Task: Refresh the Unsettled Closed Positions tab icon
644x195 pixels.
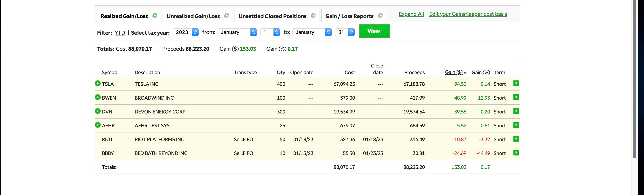Action: [x=313, y=16]
